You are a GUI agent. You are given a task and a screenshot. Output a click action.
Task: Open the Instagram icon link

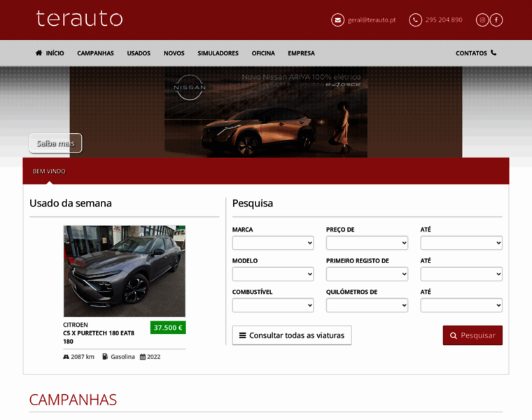coord(482,20)
